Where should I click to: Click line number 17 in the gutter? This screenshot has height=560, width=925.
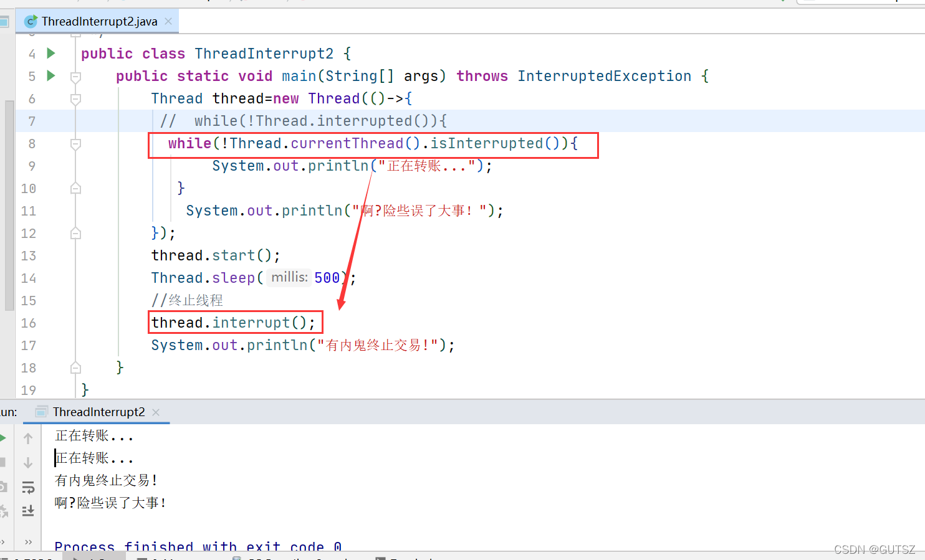[x=29, y=346]
